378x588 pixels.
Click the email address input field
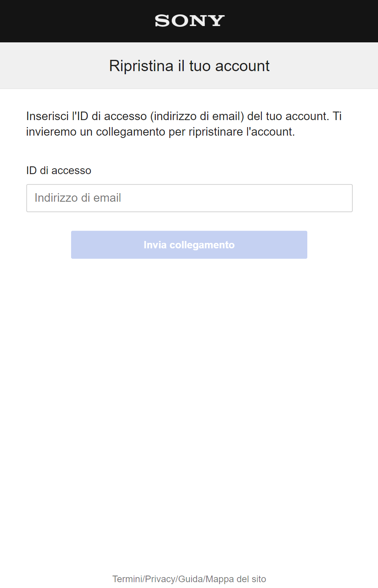tap(189, 198)
